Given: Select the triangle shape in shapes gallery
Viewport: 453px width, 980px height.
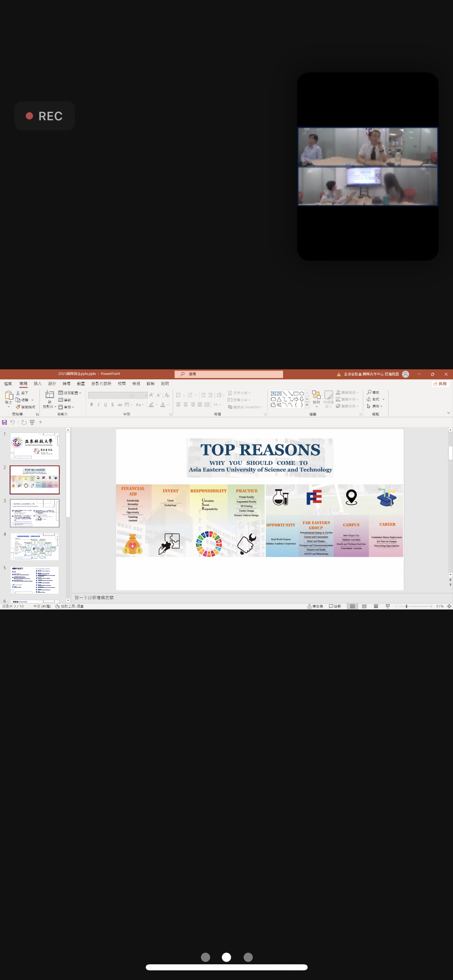Looking at the screenshot, I should coord(279,399).
